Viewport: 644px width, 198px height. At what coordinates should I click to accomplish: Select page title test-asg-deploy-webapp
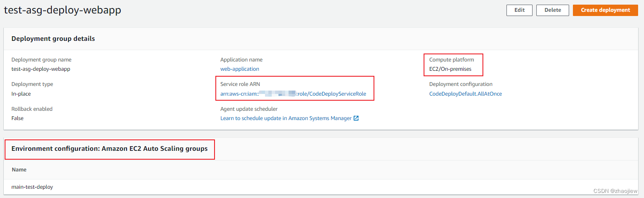(x=63, y=11)
